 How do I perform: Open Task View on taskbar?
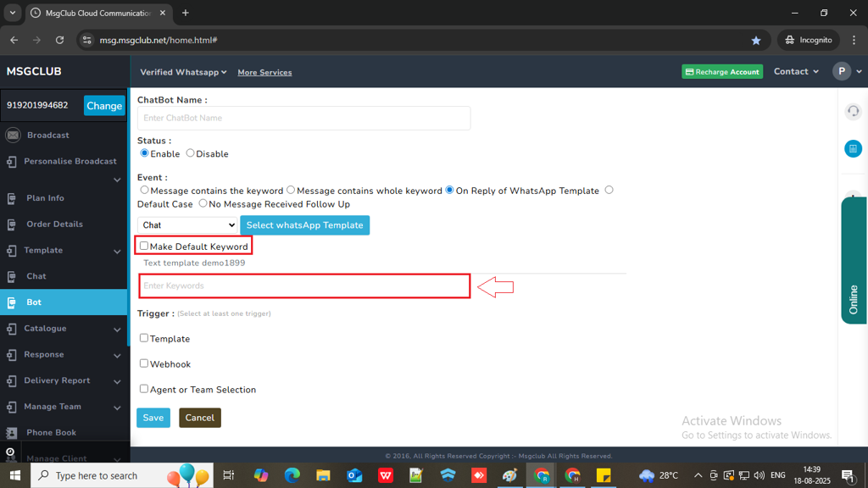[228, 475]
